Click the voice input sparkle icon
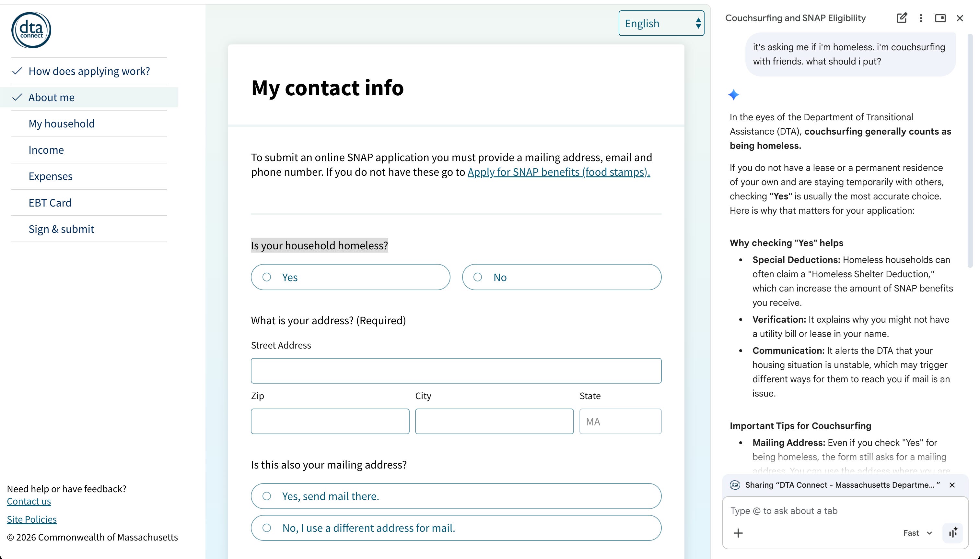The width and height of the screenshot is (980, 559). (953, 533)
